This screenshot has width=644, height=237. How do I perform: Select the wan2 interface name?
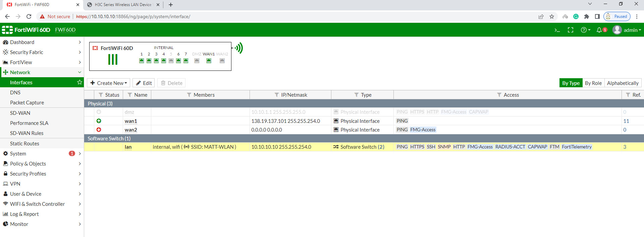tap(131, 130)
